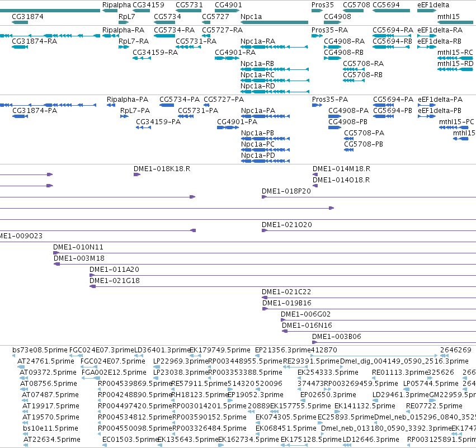Click the CG4901 gene label
476x448 pixels.
point(228,5)
